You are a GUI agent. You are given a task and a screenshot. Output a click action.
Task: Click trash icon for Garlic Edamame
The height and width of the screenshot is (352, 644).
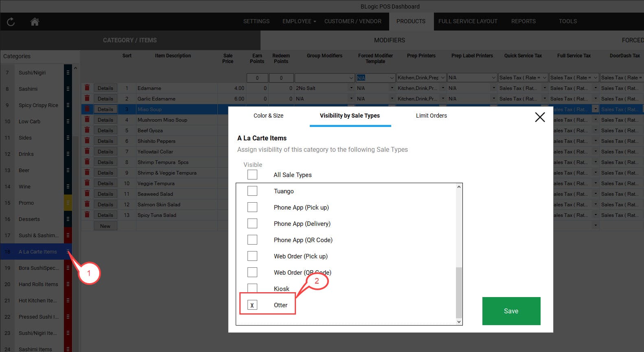[x=87, y=98]
